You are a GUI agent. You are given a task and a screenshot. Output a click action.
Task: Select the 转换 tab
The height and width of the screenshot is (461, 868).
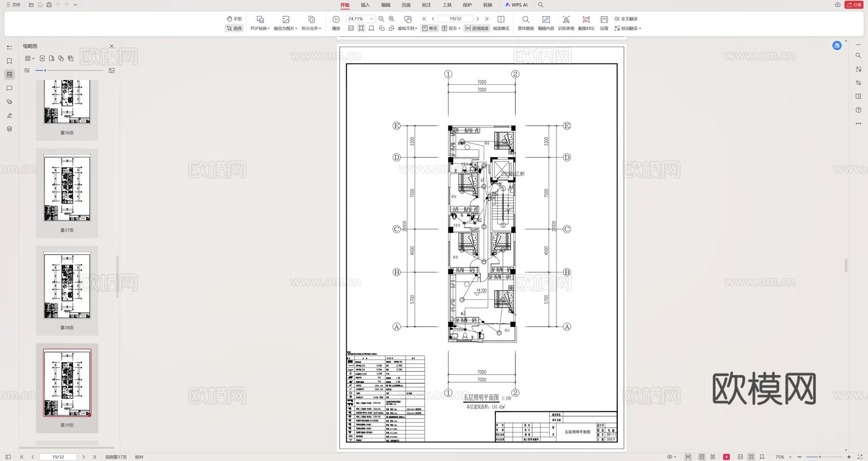pos(488,5)
